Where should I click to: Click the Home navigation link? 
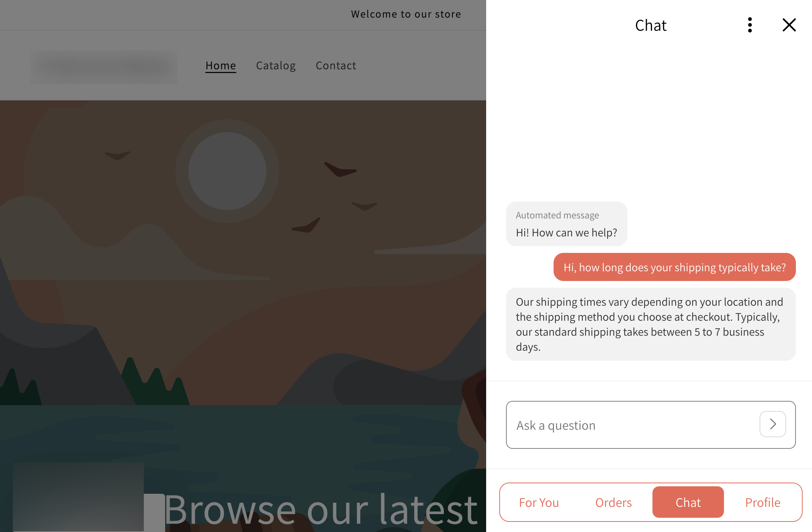tap(221, 65)
